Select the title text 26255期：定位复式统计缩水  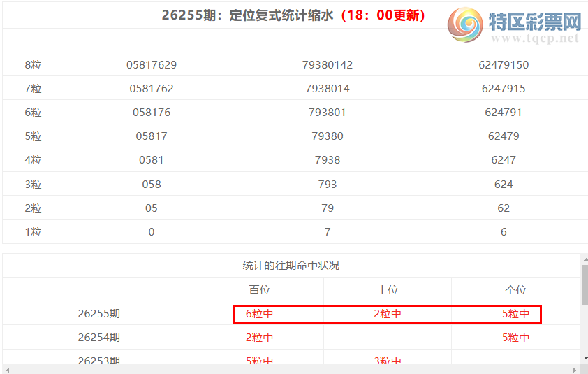pos(247,15)
